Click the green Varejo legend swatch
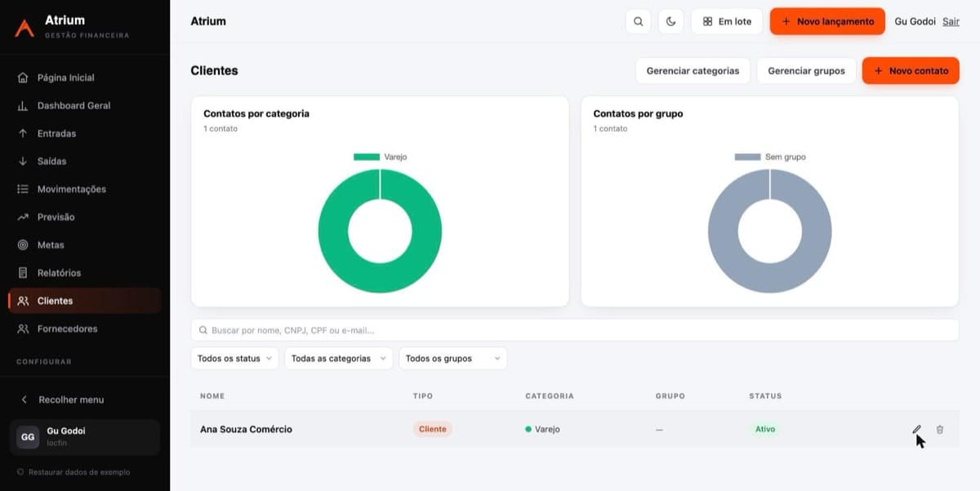Image resolution: width=980 pixels, height=491 pixels. point(367,157)
